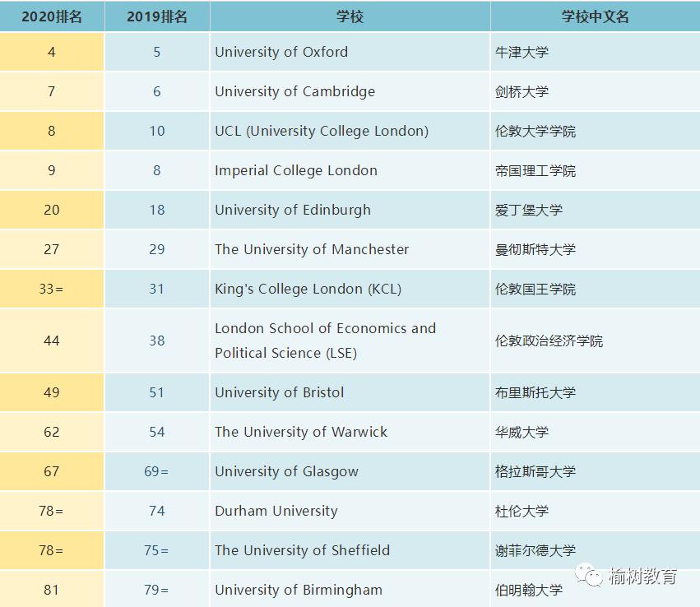Click 2019 rank 10 for UCL
Screen dimensions: 700x607
coord(157,131)
